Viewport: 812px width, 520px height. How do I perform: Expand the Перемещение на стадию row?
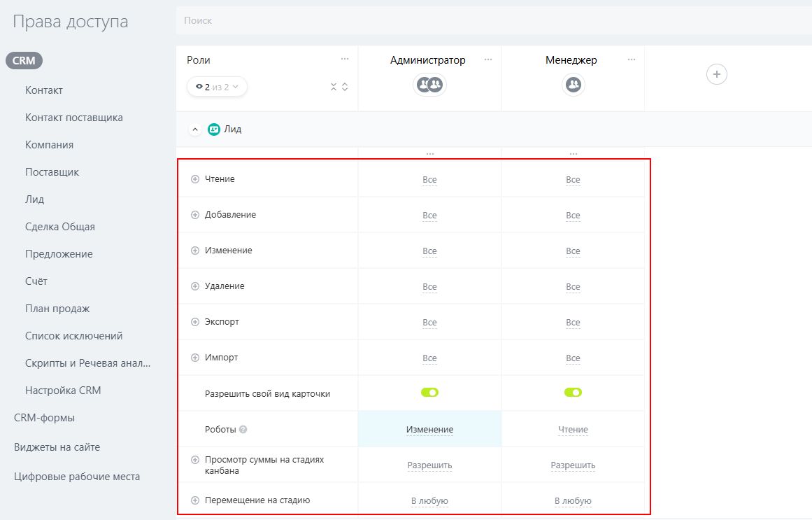195,500
